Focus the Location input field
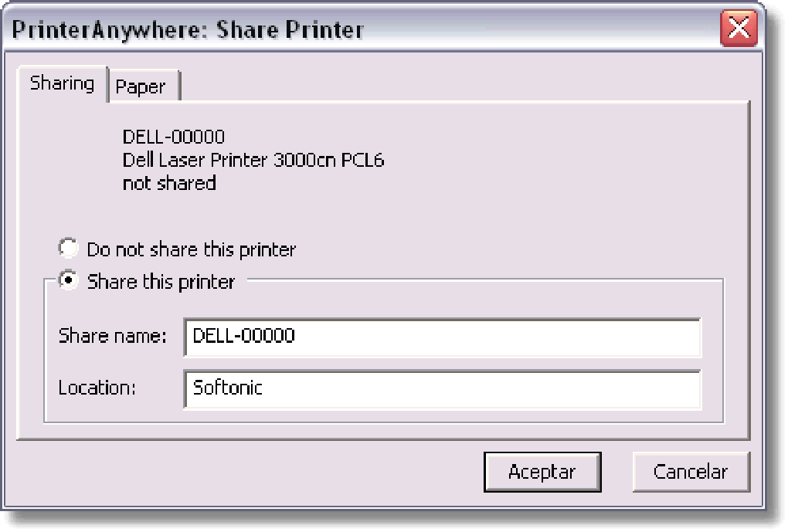This screenshot has height=532, width=788. pyautogui.click(x=442, y=389)
